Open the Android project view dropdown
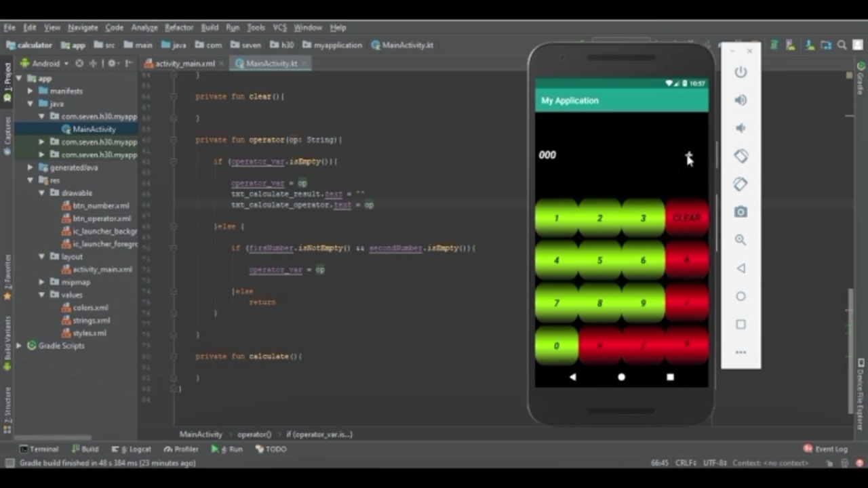 coord(46,63)
